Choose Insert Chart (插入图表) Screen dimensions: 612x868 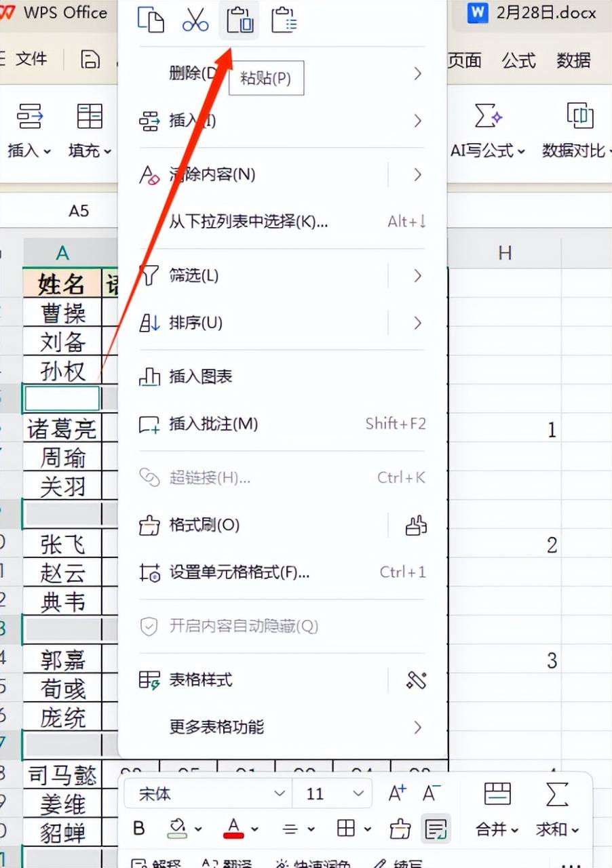[282, 376]
